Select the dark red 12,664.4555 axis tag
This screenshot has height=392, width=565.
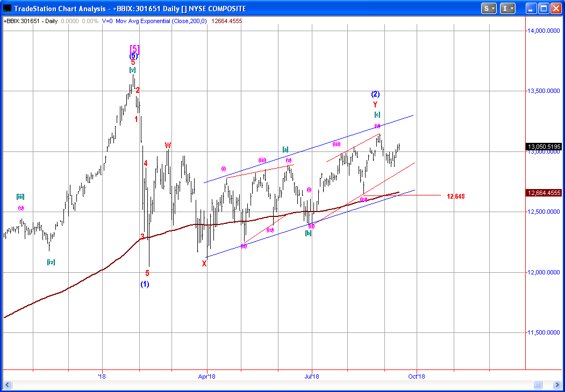544,193
